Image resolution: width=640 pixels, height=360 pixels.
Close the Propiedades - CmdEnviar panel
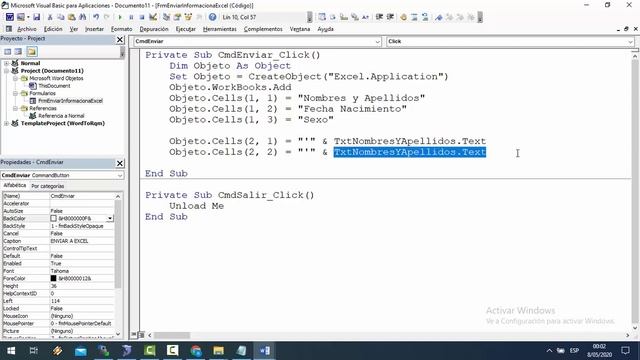(120, 163)
